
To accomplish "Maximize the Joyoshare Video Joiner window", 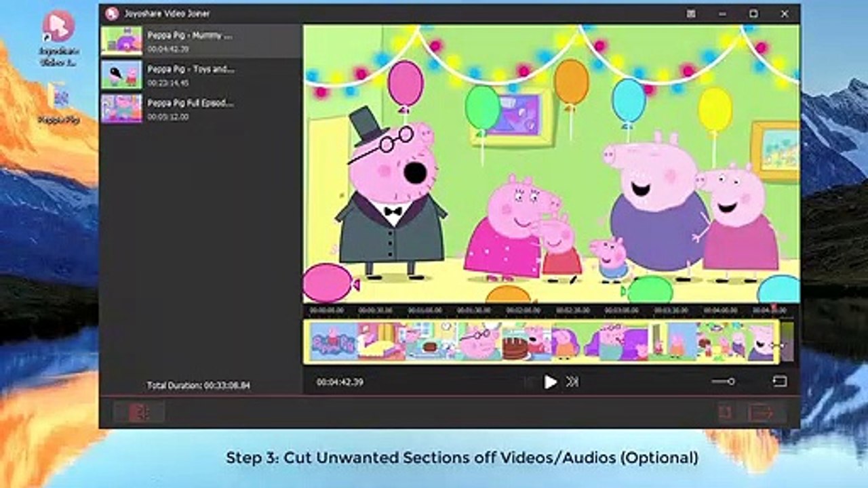I will 753,14.
